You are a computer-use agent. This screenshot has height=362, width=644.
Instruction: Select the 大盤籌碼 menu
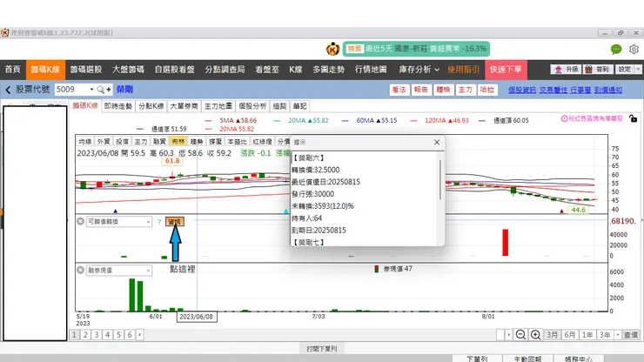(x=128, y=70)
